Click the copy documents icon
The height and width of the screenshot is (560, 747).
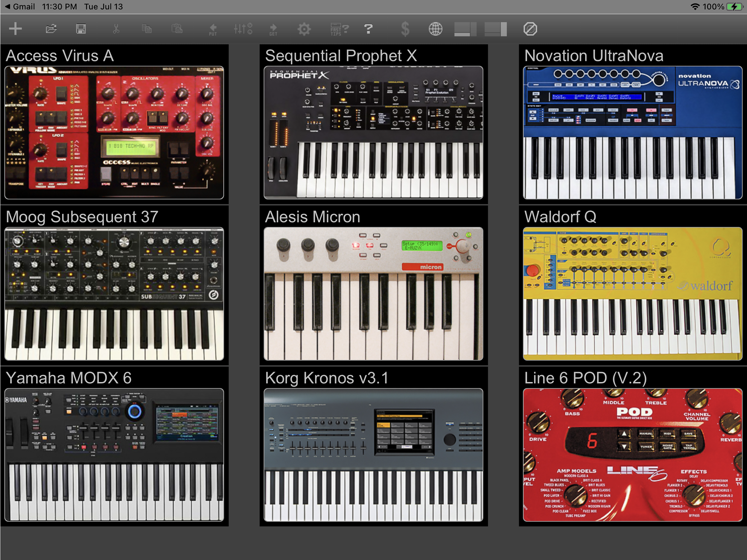(147, 29)
